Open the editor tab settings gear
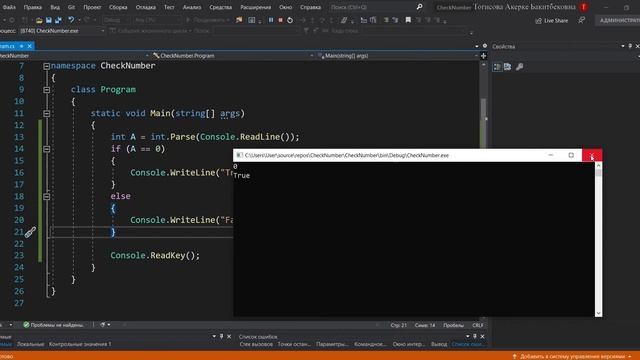Viewport: 640px width, 360px height. pos(484,46)
